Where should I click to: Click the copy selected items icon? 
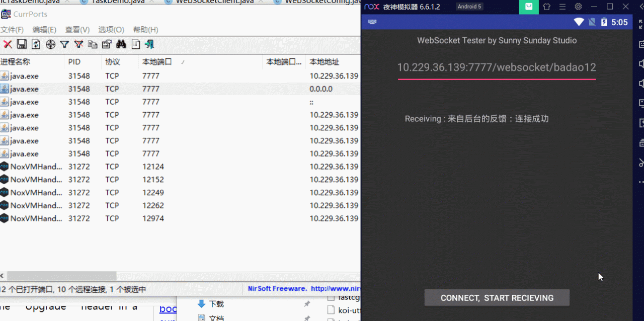click(x=93, y=44)
